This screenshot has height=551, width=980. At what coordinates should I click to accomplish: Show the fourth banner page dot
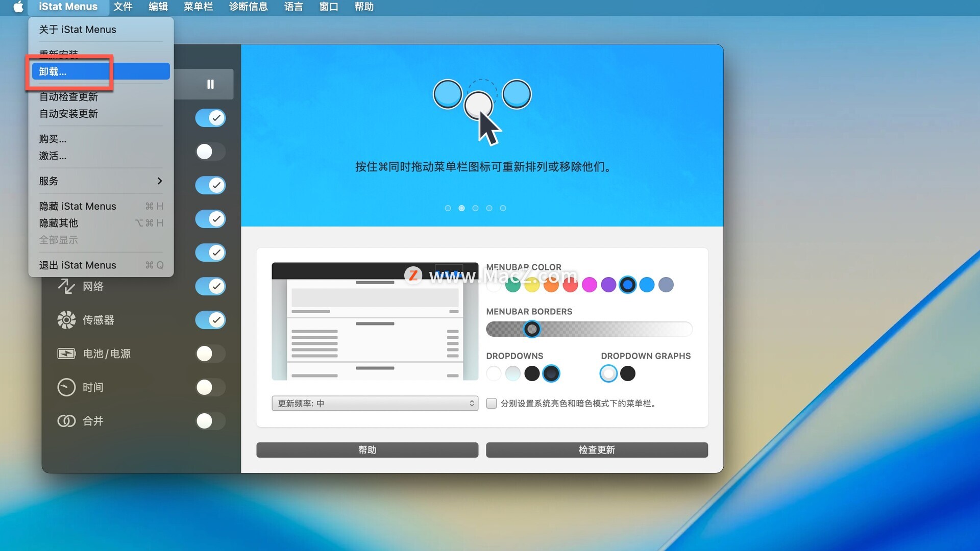coord(489,208)
